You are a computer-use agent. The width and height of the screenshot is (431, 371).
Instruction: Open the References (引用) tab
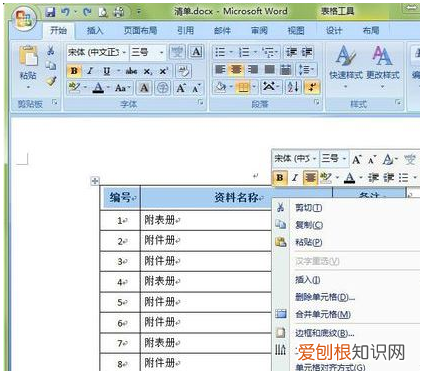tap(186, 31)
